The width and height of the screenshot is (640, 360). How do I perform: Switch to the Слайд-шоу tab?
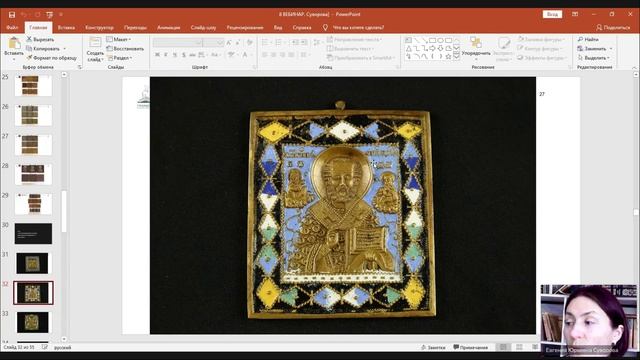click(x=203, y=28)
